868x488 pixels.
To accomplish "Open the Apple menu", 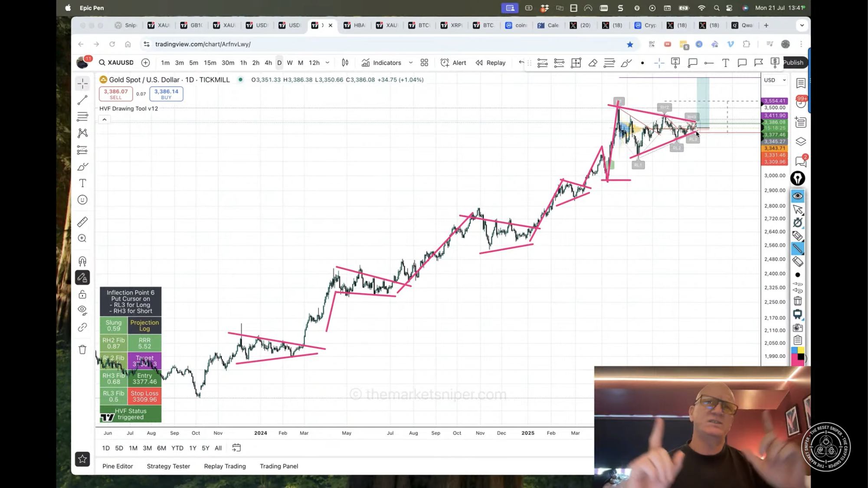I will [x=68, y=8].
